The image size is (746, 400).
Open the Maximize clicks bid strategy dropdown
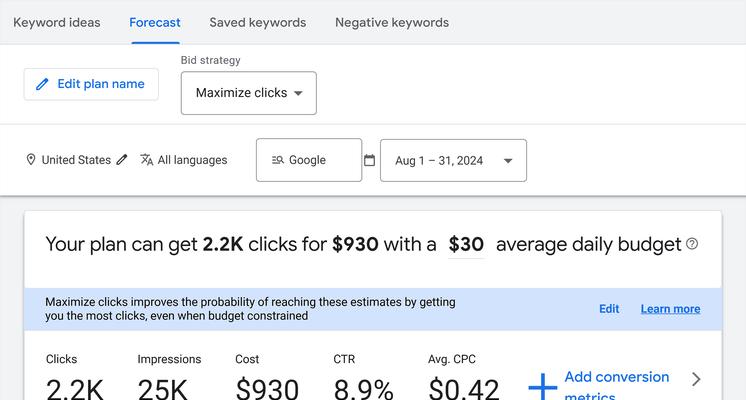coord(249,93)
